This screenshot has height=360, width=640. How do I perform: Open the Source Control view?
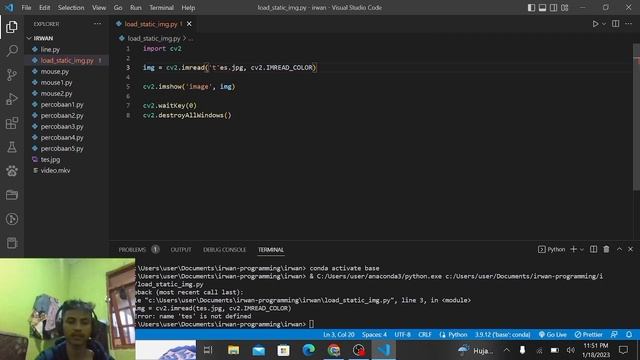click(x=12, y=75)
